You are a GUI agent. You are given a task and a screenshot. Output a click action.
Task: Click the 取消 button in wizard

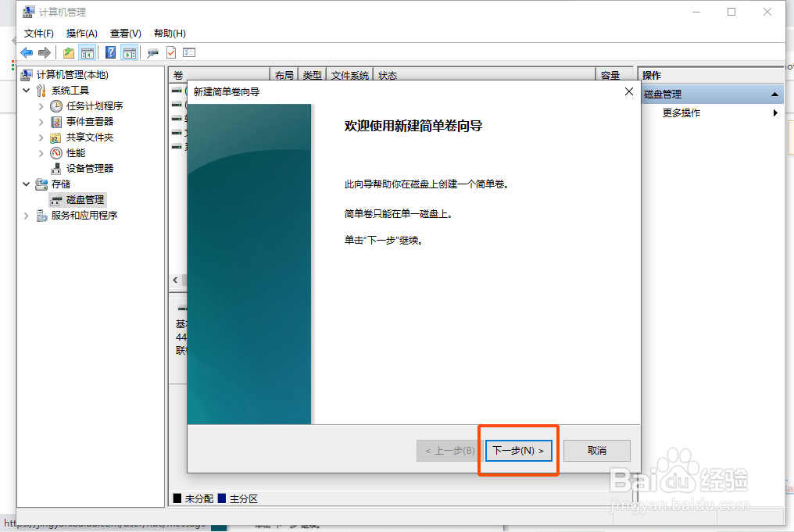(x=596, y=450)
